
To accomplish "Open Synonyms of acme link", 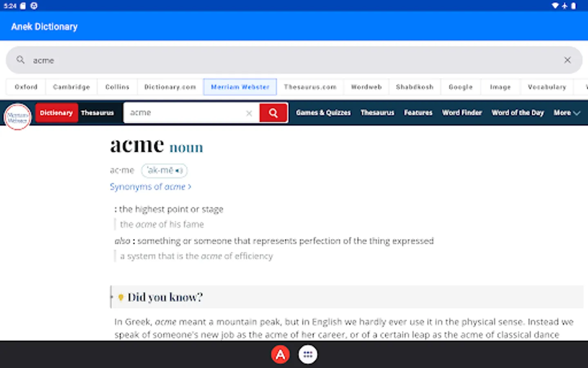I will 150,187.
